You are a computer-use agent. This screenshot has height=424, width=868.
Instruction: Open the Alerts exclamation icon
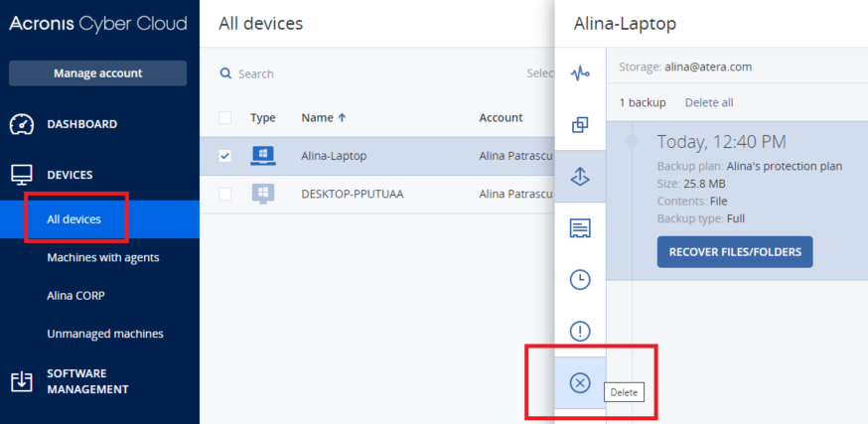pyautogui.click(x=580, y=331)
